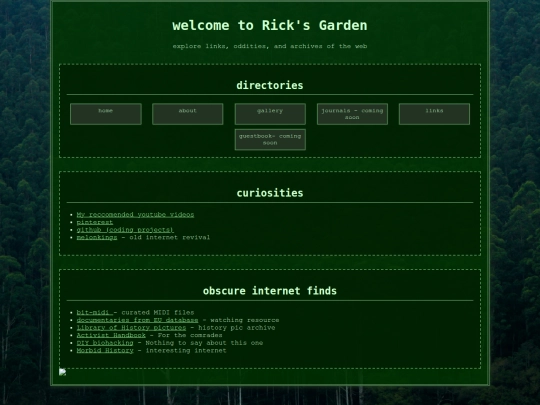Open the bit-midi link
Image resolution: width=540 pixels, height=405 pixels.
95,312
